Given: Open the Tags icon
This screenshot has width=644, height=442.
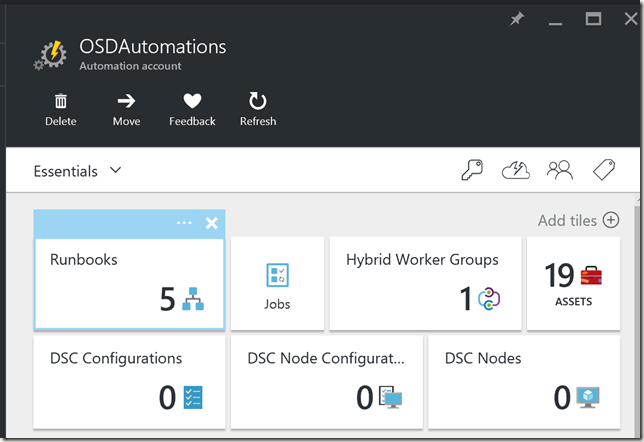Looking at the screenshot, I should tap(604, 170).
